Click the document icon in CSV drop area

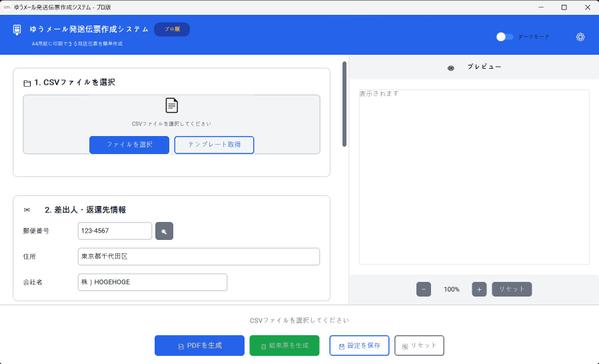tap(172, 105)
